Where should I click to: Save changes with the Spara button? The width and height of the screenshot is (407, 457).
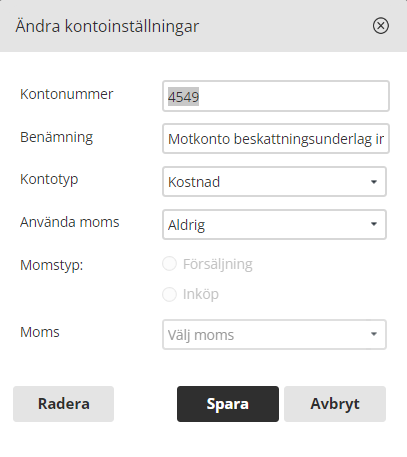pyautogui.click(x=228, y=404)
